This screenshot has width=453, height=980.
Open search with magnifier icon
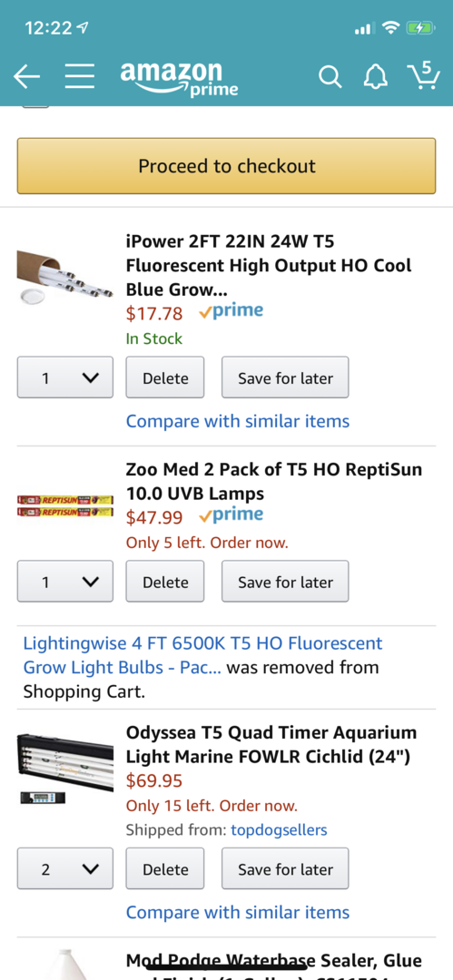pos(330,77)
